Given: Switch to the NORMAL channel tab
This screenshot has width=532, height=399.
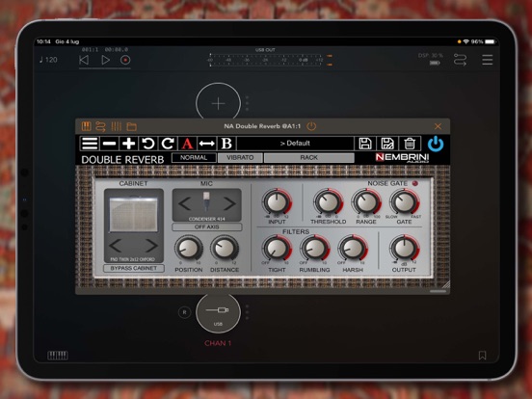Looking at the screenshot, I should click(194, 157).
